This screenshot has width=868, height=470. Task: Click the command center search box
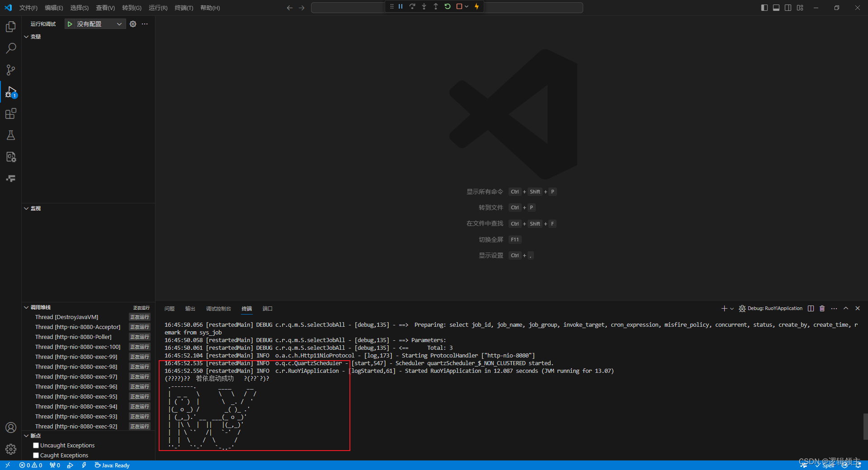point(447,8)
